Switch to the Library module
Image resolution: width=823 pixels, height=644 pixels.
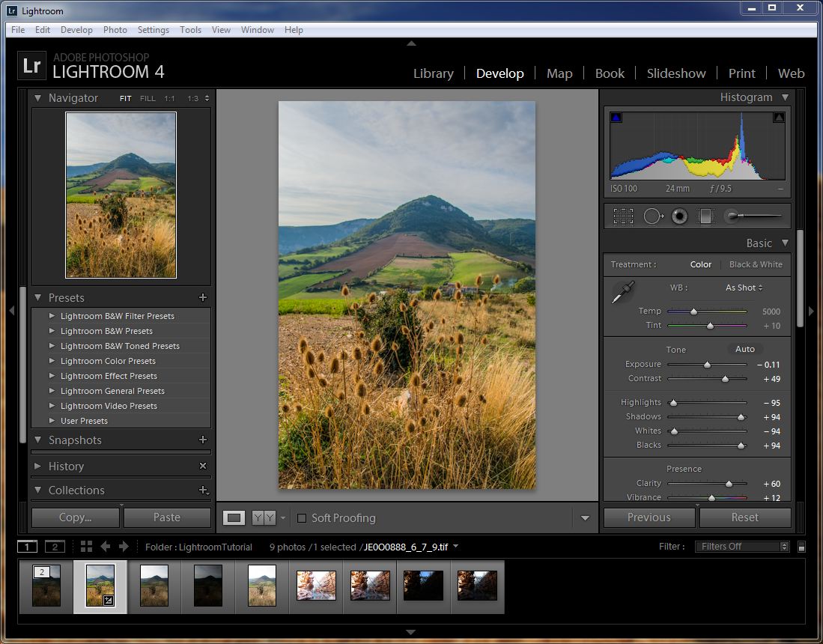(x=433, y=73)
